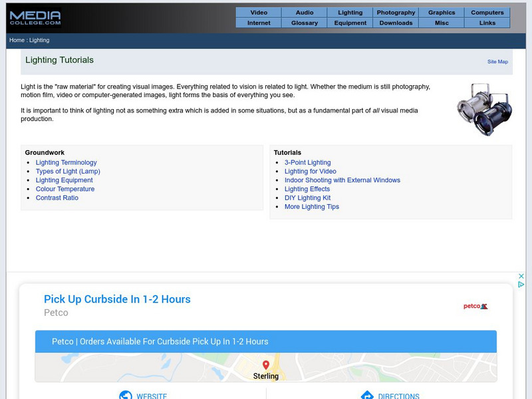Click the MediaCollege.com logo
Screen dimensions: 532x399
[x=35, y=18]
